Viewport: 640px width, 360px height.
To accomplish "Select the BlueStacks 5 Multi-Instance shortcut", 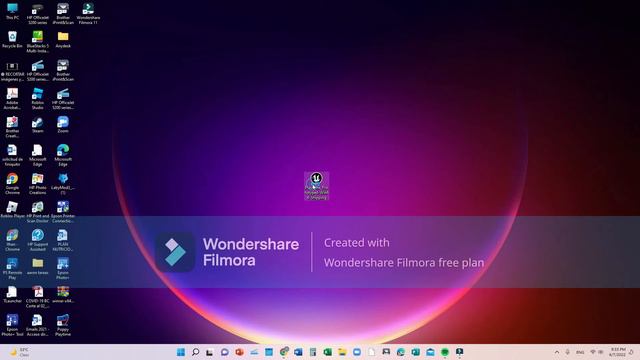I will tap(38, 42).
